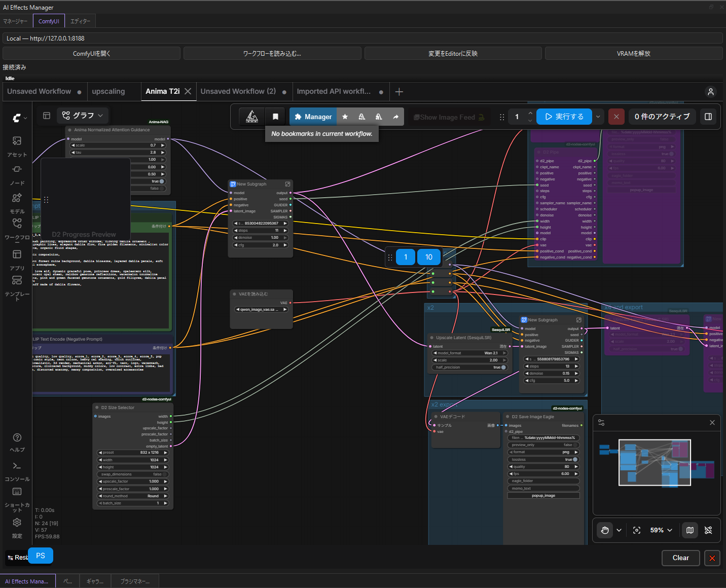This screenshot has width=726, height=588.
Task: Cancel the current run with red X button
Action: 616,117
